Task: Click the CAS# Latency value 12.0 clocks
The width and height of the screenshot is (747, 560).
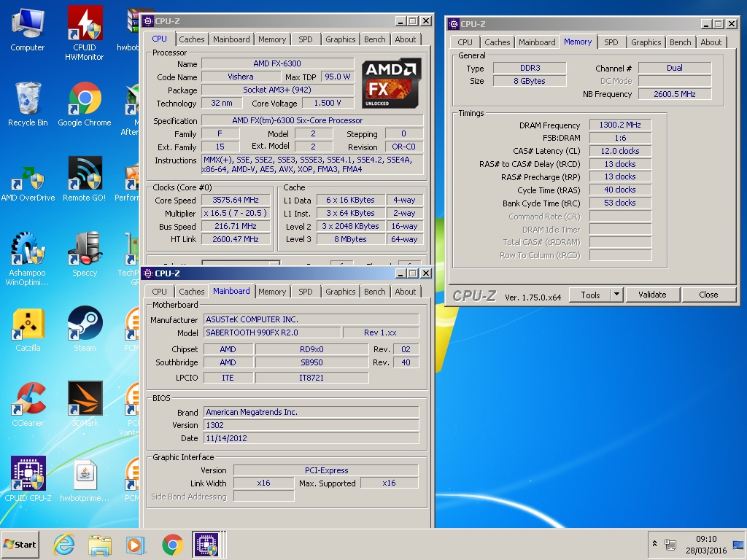Action: [620, 151]
